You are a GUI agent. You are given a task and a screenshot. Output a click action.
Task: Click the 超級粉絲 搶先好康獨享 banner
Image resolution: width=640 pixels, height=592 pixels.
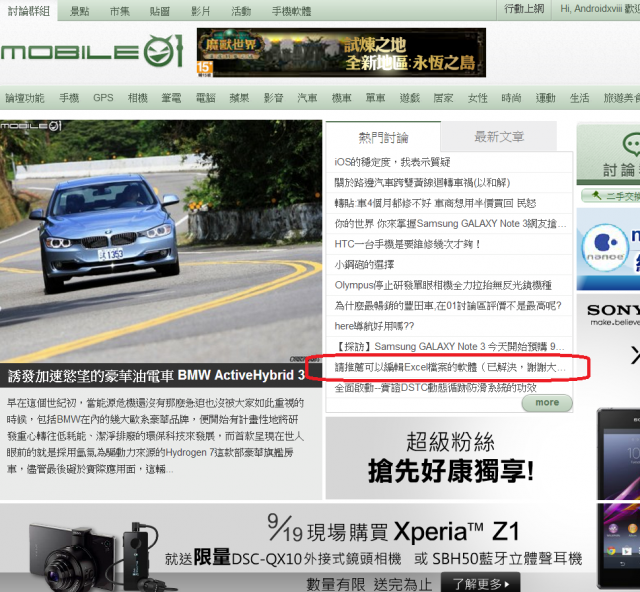[x=451, y=458]
